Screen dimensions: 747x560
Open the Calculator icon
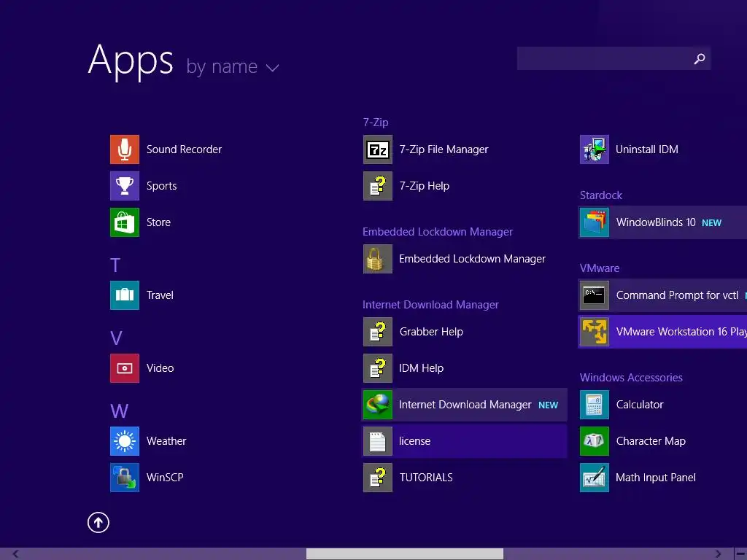tap(594, 404)
